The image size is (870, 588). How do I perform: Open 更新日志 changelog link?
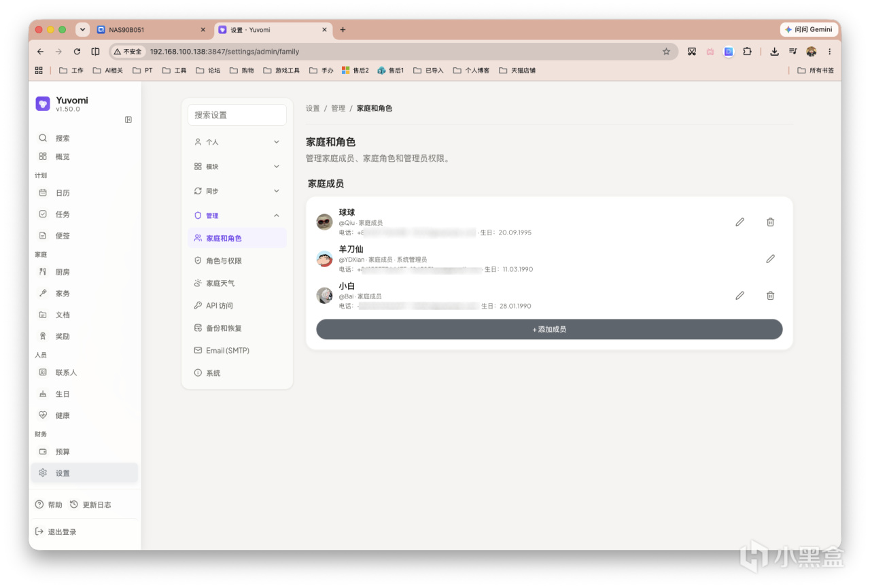pos(90,504)
